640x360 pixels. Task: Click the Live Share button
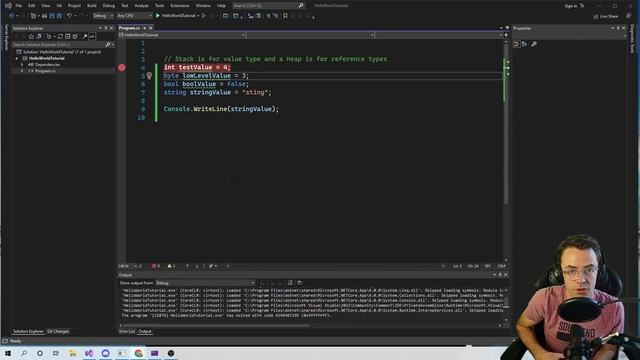pyautogui.click(x=606, y=16)
